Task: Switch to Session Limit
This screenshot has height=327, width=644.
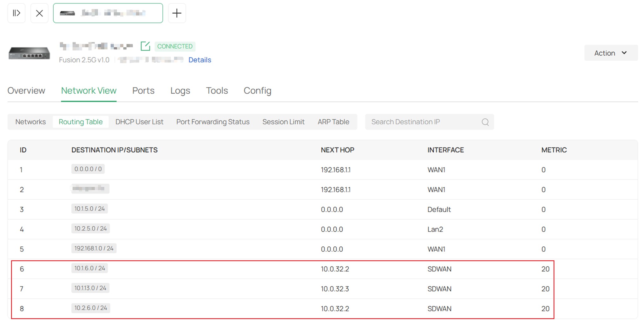Action: 283,122
